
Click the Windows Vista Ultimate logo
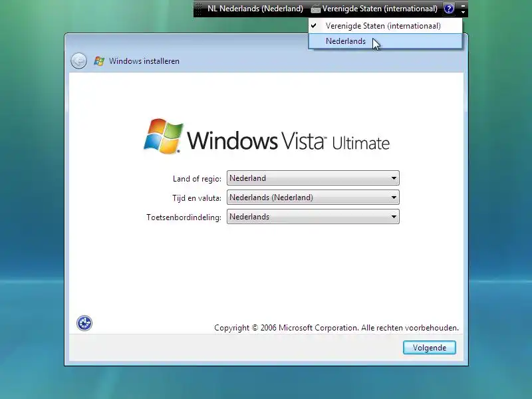pos(267,137)
